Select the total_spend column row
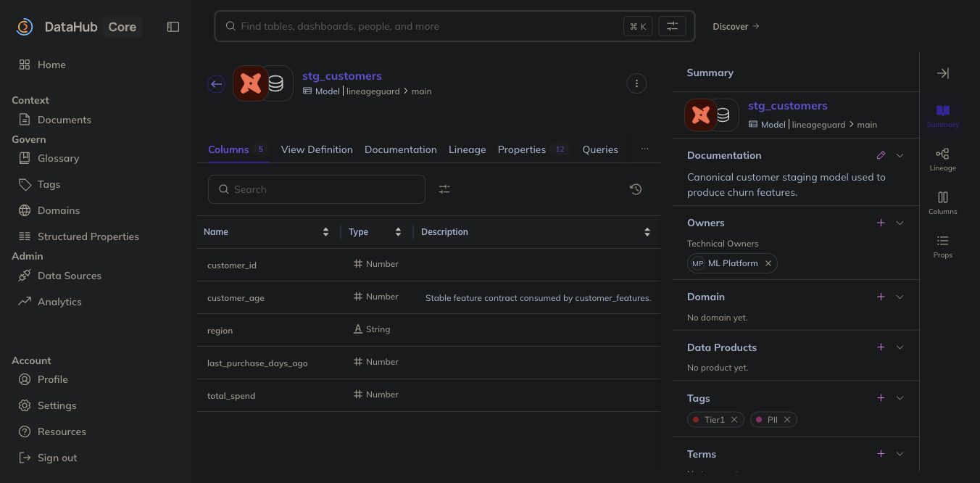 tap(428, 395)
